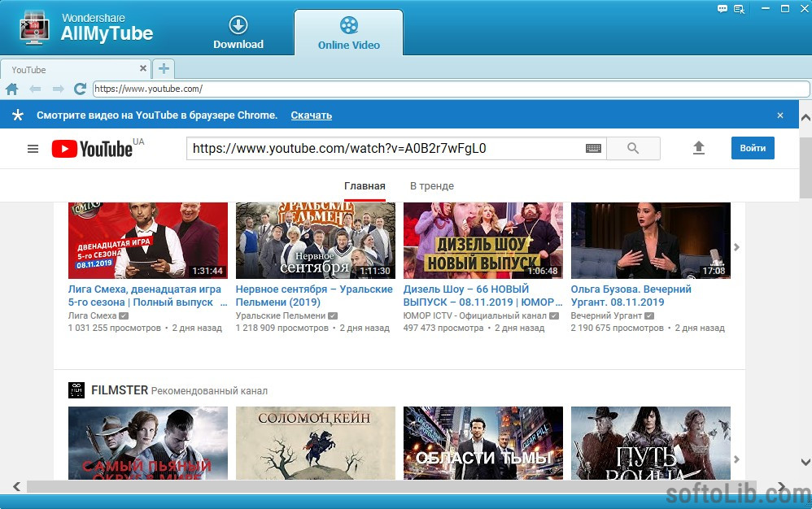Click the YouTube logo

(92, 149)
